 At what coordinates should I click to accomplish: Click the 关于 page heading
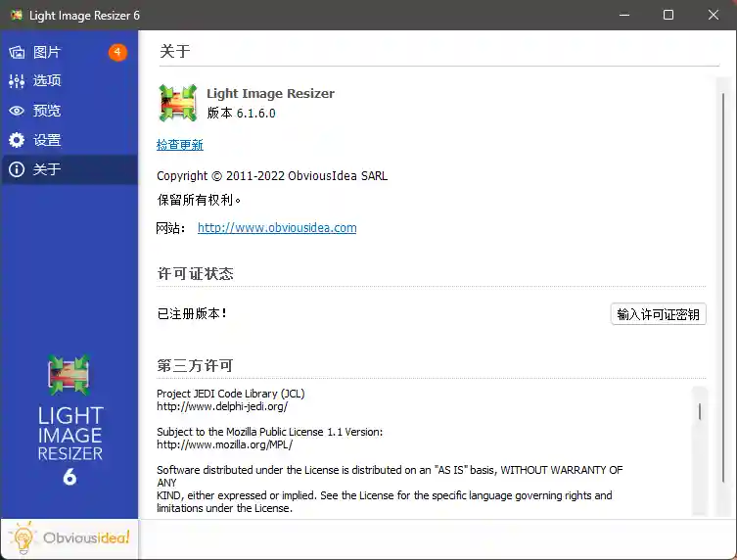[175, 51]
